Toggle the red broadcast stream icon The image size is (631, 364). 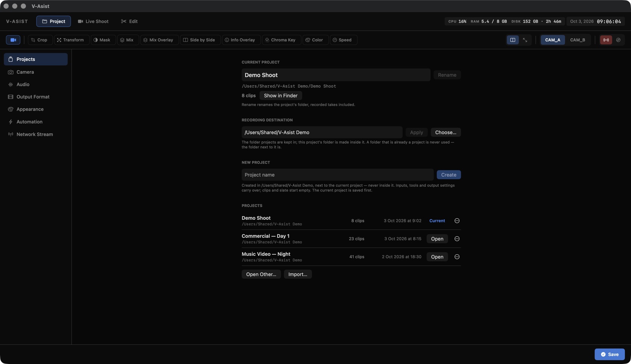(606, 40)
